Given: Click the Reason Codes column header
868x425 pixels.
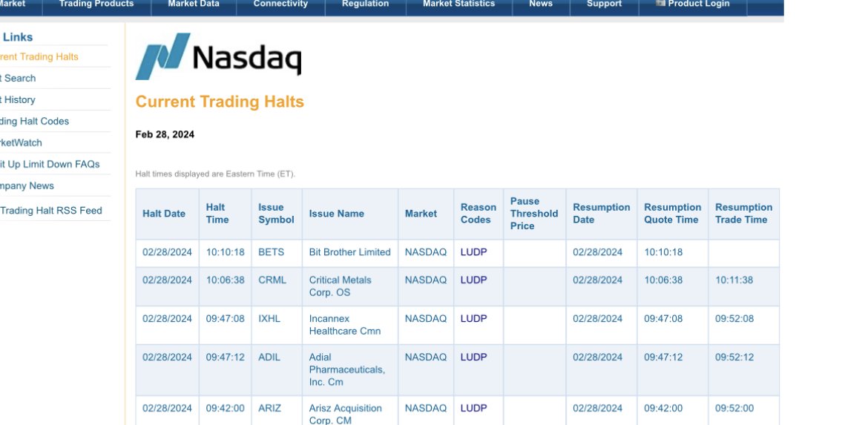Looking at the screenshot, I should pos(479,214).
